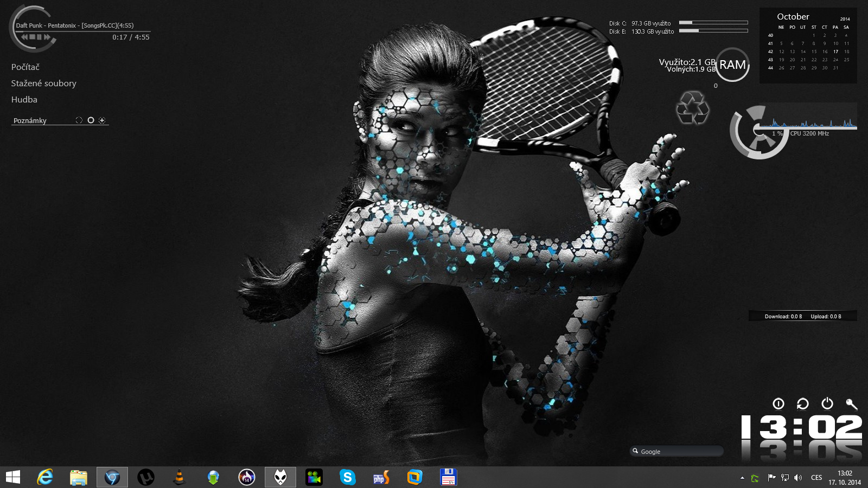
Task: Open the Počítač shortcut
Action: pyautogui.click(x=25, y=67)
